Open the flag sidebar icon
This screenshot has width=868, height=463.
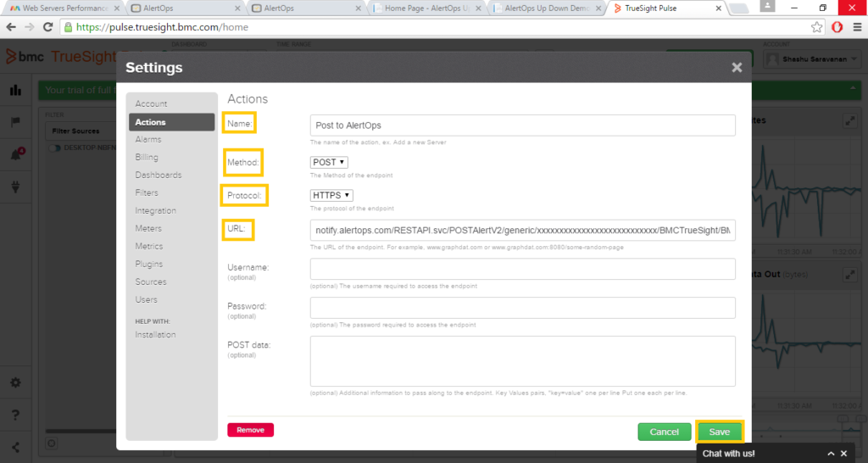pyautogui.click(x=15, y=122)
